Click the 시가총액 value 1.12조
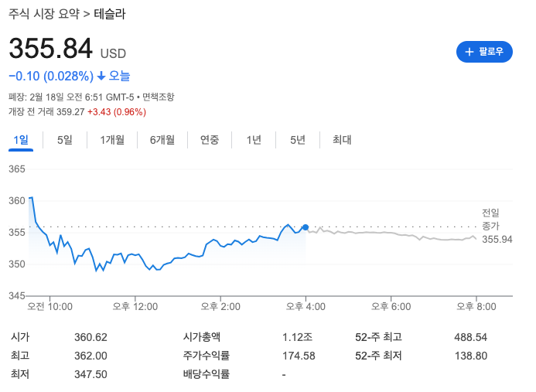Screen dimensions: 536x392 click(297, 338)
